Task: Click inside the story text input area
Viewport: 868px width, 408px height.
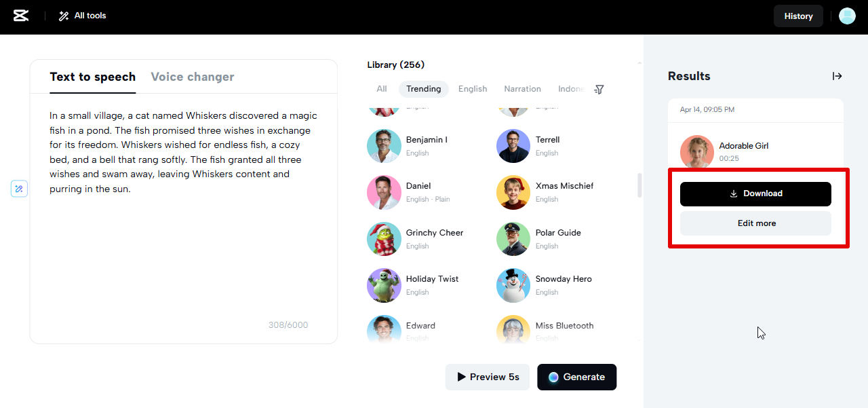Action: 183,251
